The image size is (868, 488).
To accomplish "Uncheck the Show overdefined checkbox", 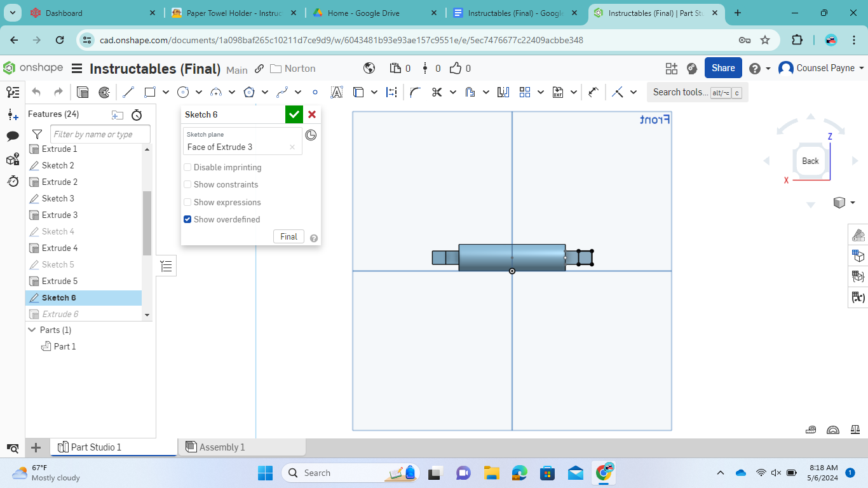I will pos(187,219).
